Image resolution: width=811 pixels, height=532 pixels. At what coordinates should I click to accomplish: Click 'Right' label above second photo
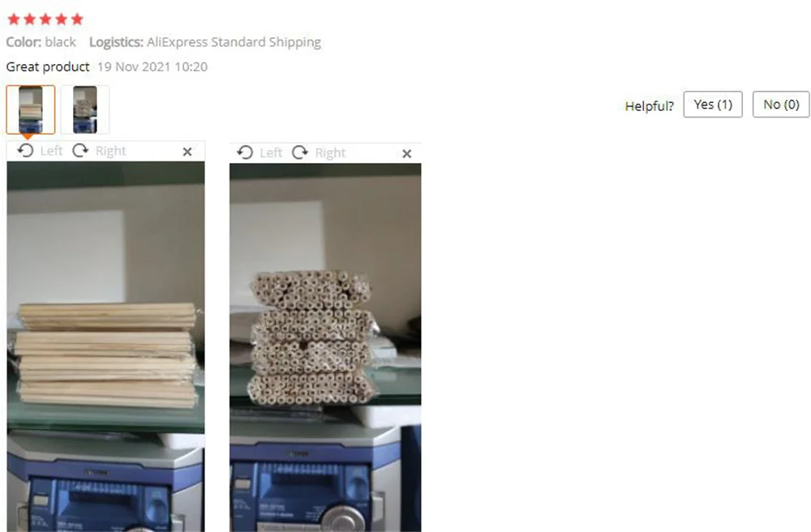(x=331, y=153)
